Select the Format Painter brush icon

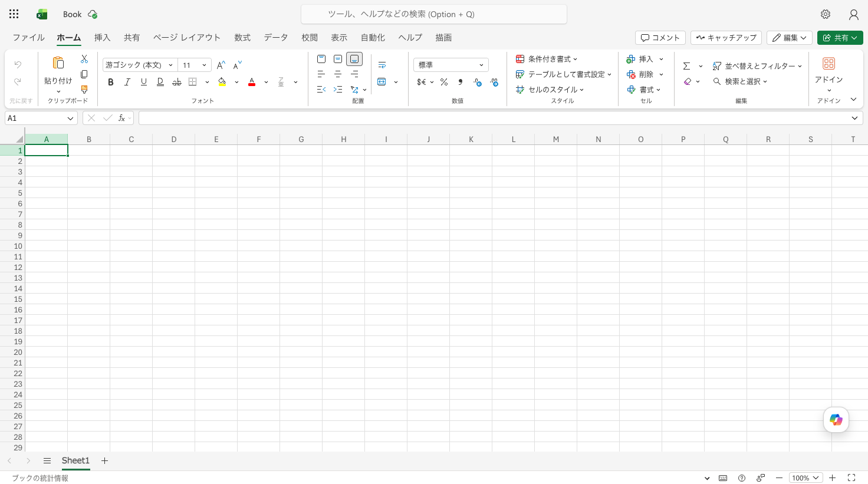(84, 90)
